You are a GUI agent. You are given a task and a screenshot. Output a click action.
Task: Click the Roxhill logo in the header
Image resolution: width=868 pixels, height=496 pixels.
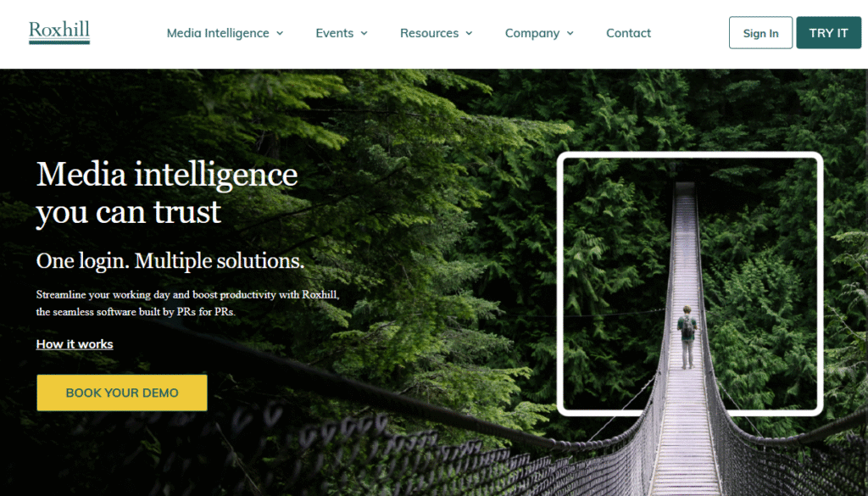pos(59,33)
